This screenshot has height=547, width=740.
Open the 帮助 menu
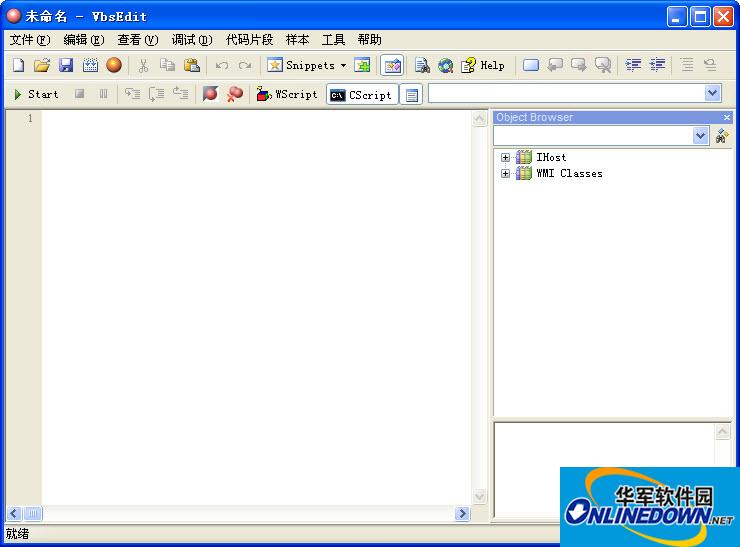pos(370,40)
